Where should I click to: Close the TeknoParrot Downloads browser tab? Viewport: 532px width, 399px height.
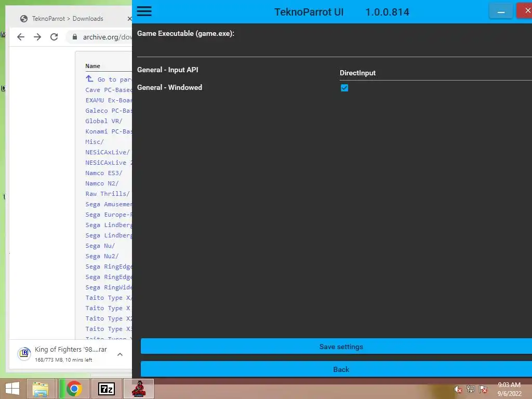pos(129,19)
